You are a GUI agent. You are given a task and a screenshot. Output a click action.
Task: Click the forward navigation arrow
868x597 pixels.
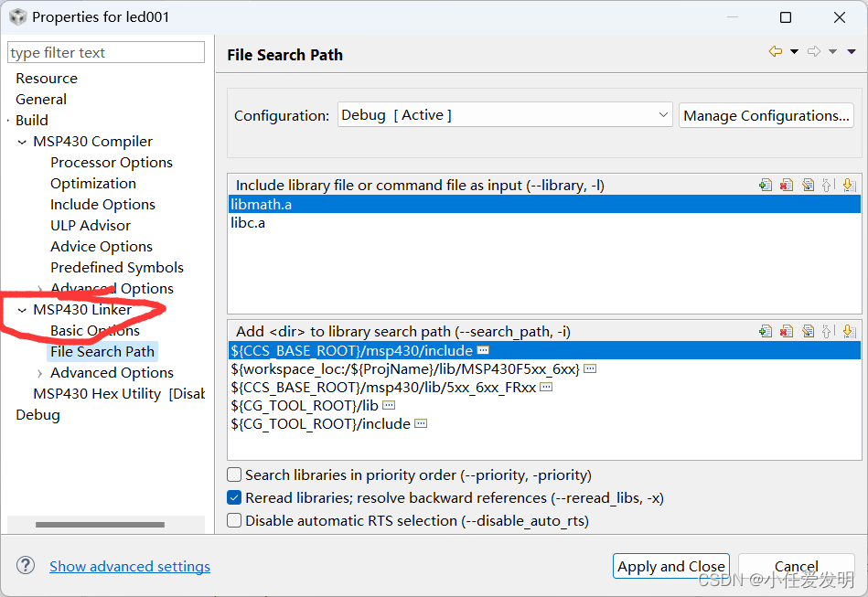814,51
